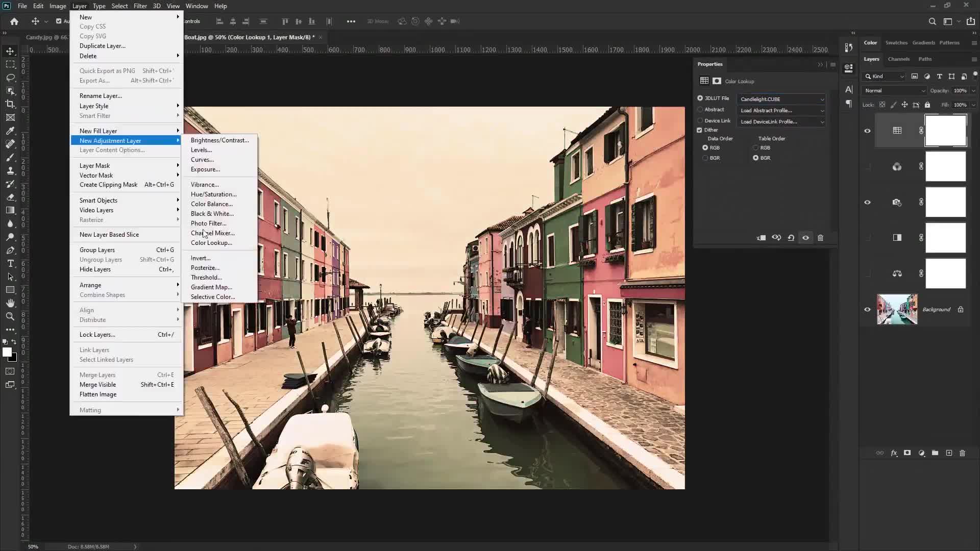Toggle the Dither checkbox
Image resolution: width=980 pixels, height=551 pixels.
pyautogui.click(x=700, y=130)
